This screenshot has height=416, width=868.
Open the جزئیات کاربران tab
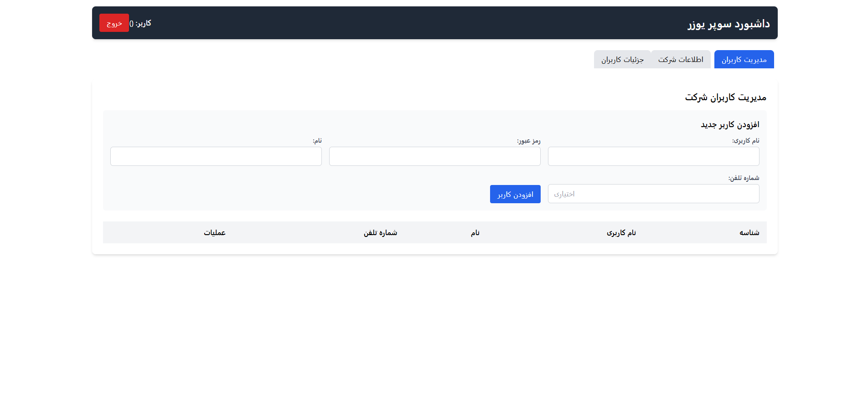(622, 59)
